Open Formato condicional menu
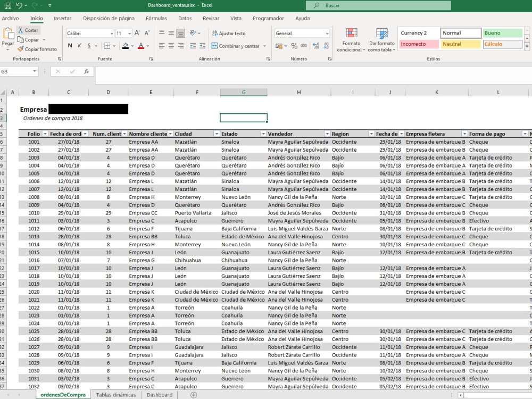This screenshot has height=399, width=532. [x=351, y=40]
